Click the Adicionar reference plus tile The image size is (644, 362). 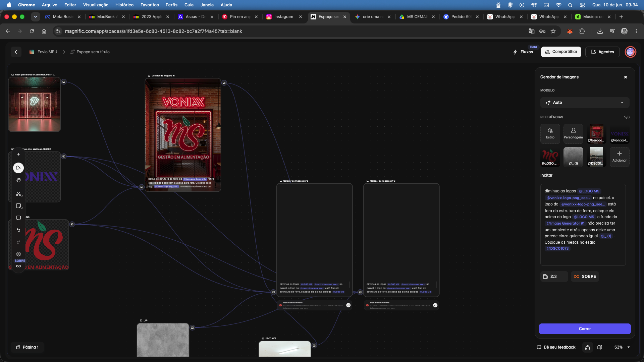click(x=620, y=157)
